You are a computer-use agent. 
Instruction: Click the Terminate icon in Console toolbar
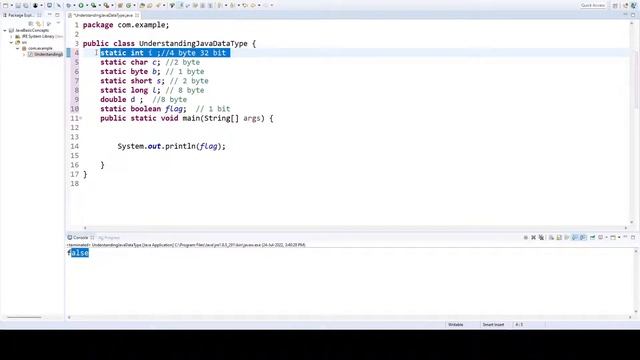[526, 237]
